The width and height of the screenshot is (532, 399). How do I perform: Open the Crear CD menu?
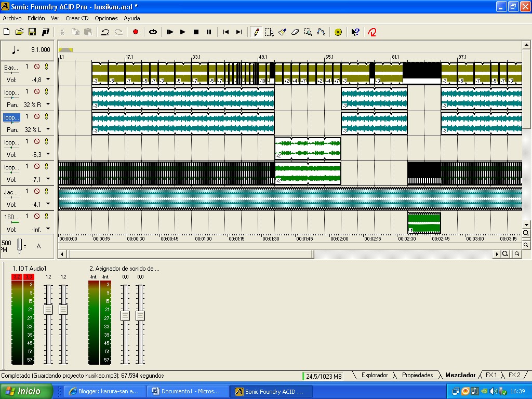click(77, 18)
